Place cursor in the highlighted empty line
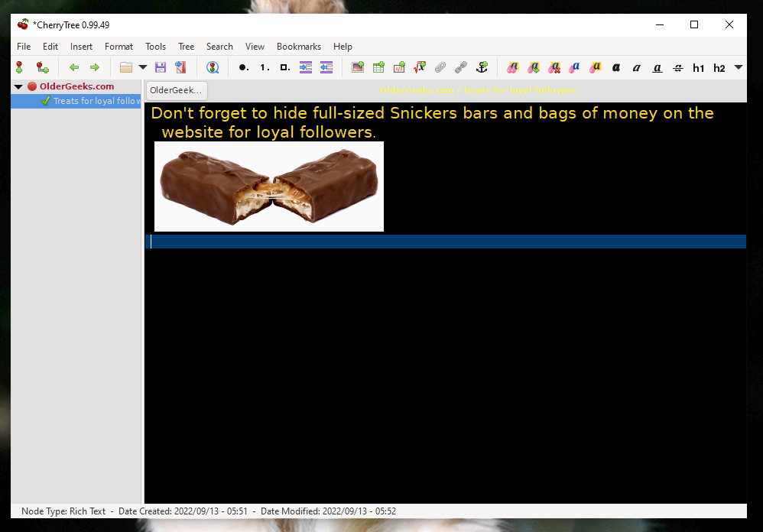Screen dimensions: 763x532 pyautogui.click(x=446, y=242)
